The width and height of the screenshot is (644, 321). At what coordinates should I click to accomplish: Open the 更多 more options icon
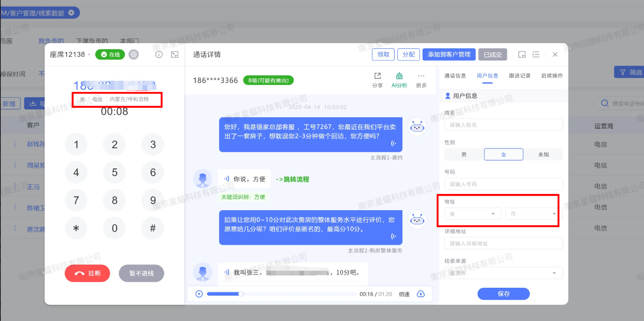pos(421,76)
